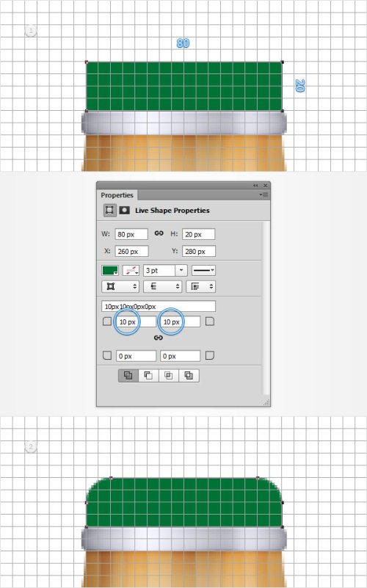Image resolution: width=367 pixels, height=588 pixels.
Task: Select the Masks icon in Properties panel
Action: tap(125, 211)
